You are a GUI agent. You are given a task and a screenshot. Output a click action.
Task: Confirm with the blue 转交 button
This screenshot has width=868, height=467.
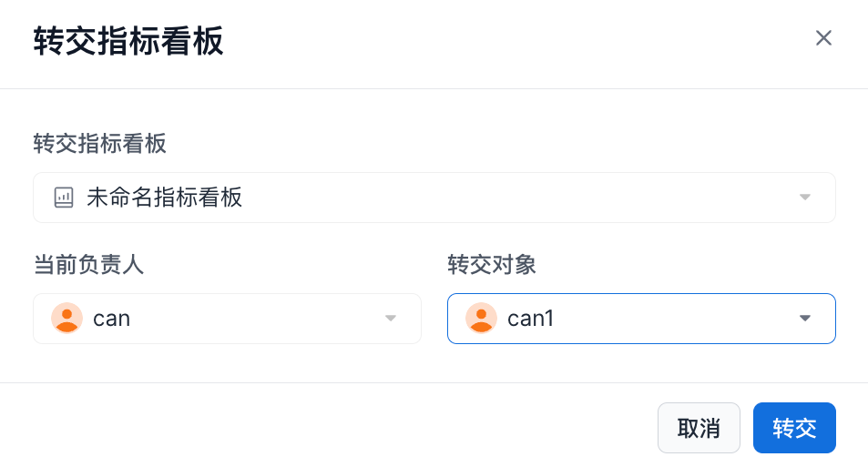pos(794,428)
